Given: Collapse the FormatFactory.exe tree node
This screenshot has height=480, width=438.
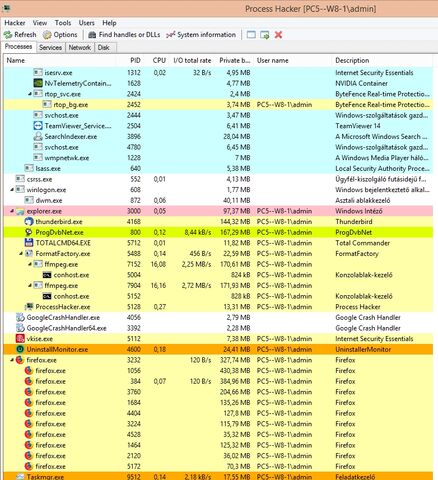Looking at the screenshot, I should pos(21,254).
